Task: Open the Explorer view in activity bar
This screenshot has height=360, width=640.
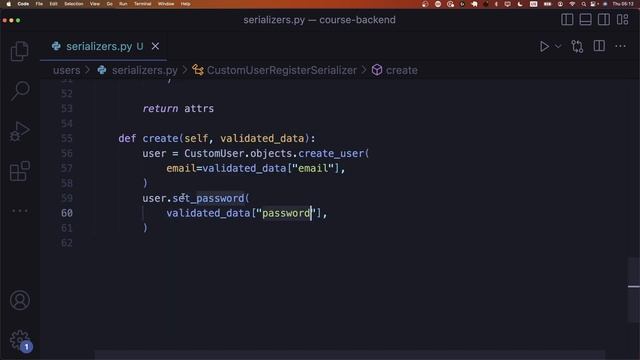Action: (x=20, y=51)
